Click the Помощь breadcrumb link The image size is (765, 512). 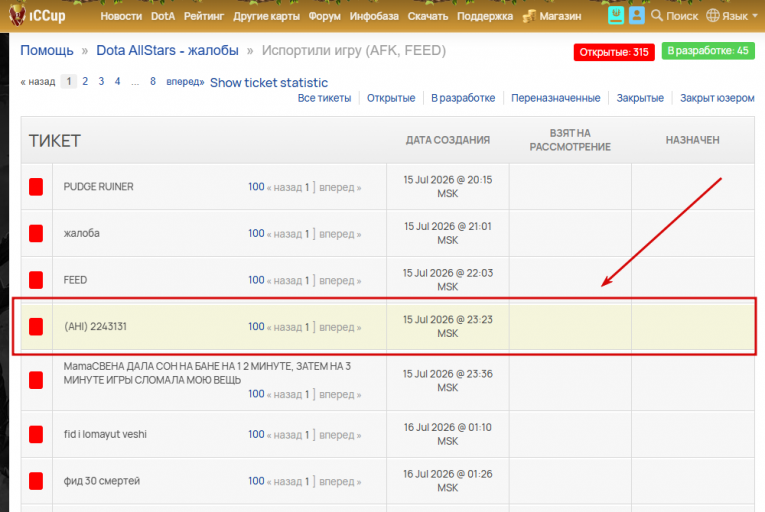[47, 50]
